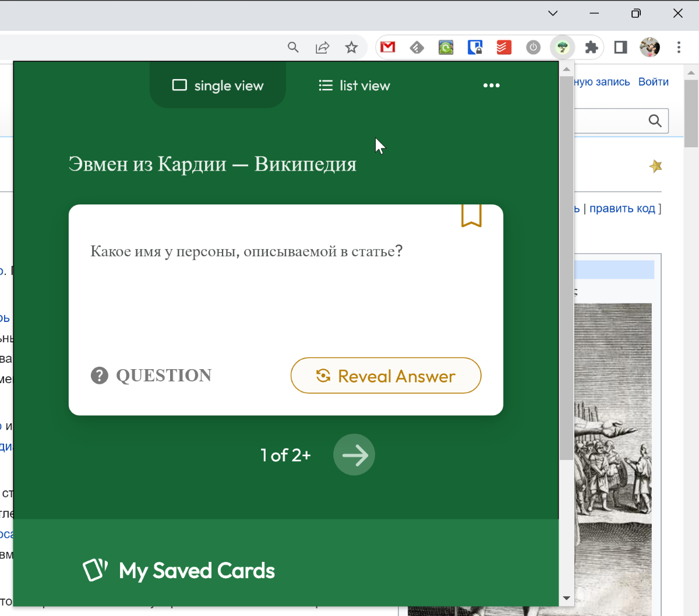Click the Wikipedia search magnifier button
Screen dimensions: 699x616
click(x=655, y=121)
